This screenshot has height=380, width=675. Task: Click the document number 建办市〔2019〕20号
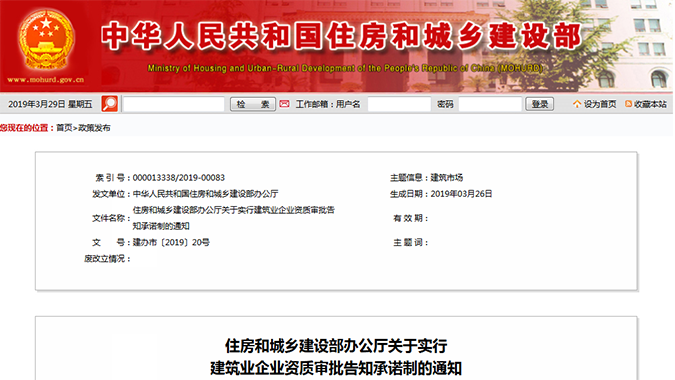(x=171, y=242)
